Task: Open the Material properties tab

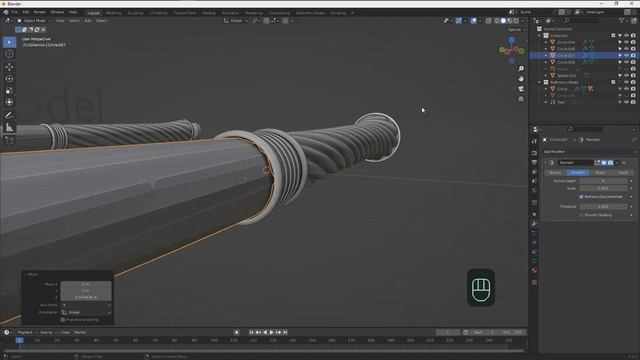Action: pos(534,270)
